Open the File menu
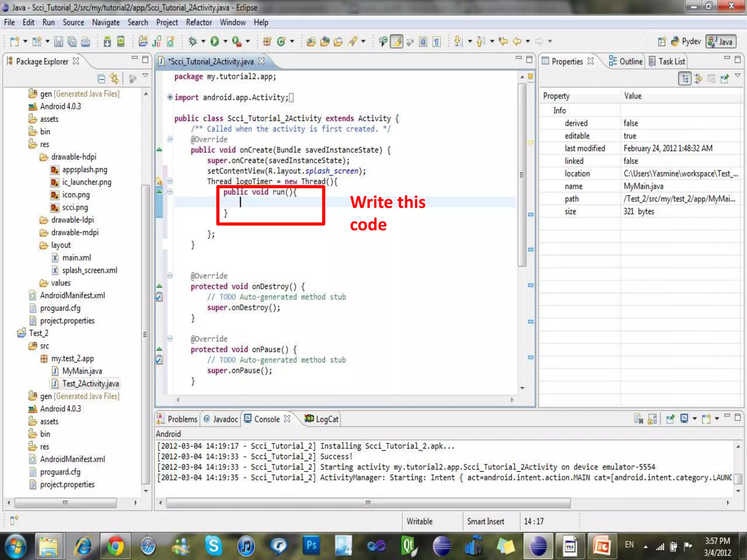The height and width of the screenshot is (560, 747). click(x=9, y=23)
